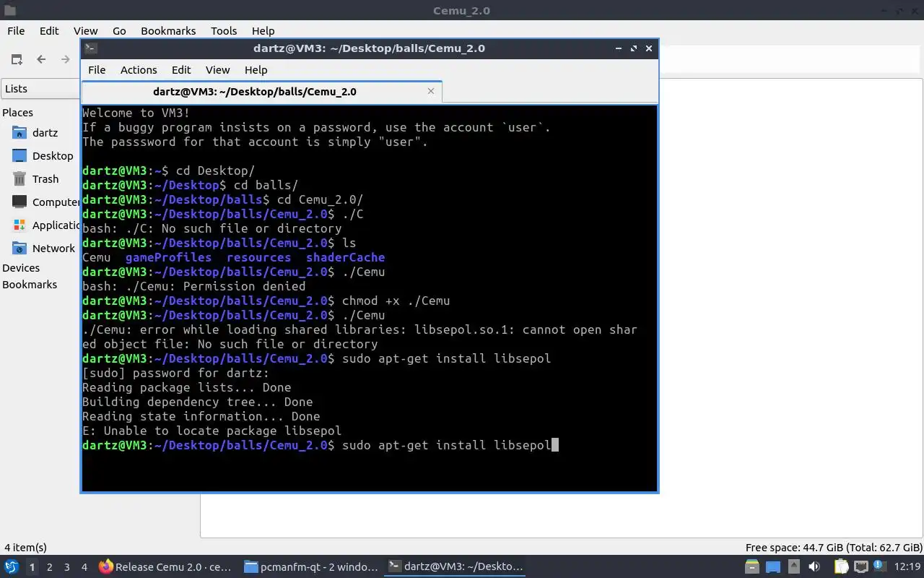
Task: Open the network connection tray icon
Action: pos(861,567)
